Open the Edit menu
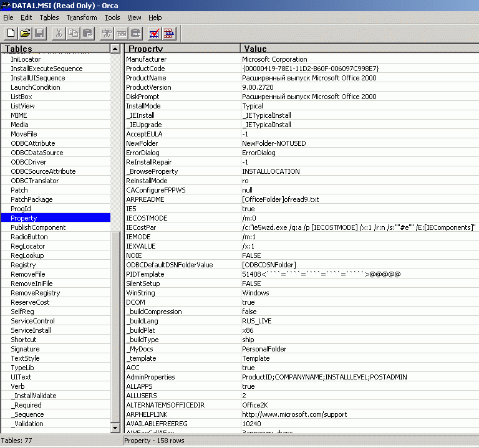This screenshot has height=448, width=479. coord(26,17)
